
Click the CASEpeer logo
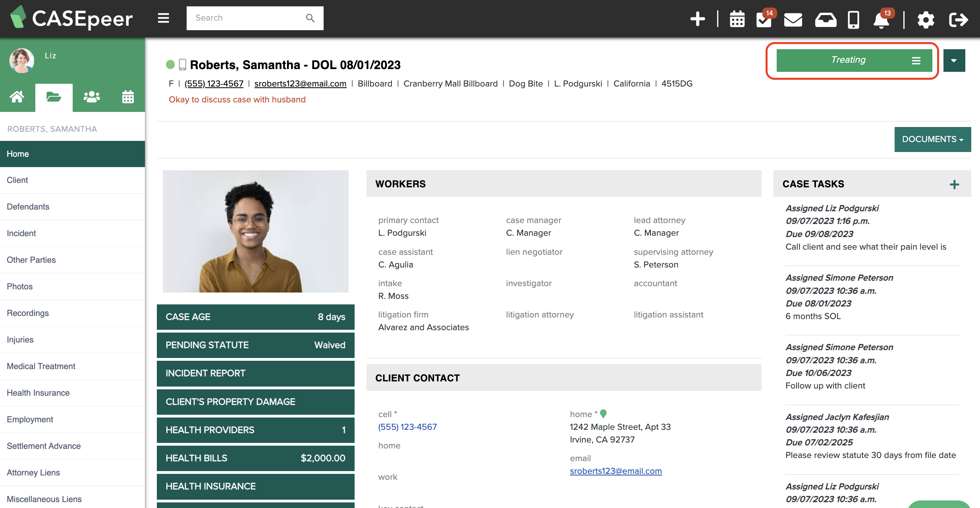point(72,18)
